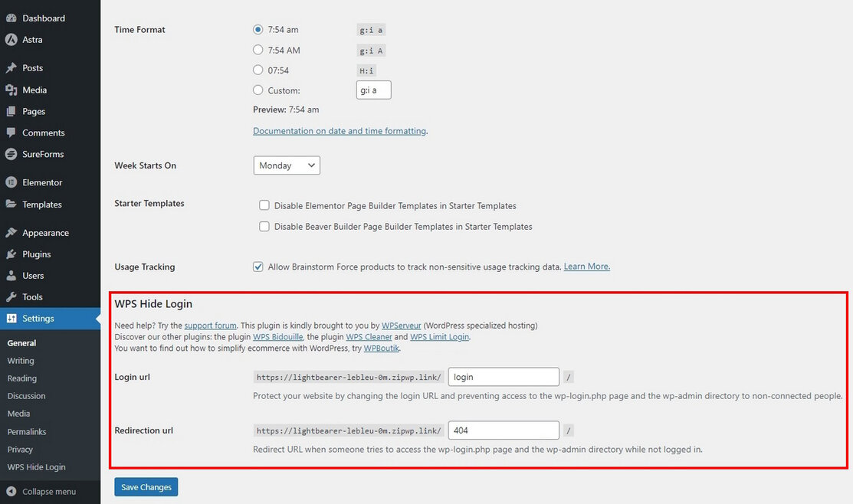This screenshot has width=853, height=504.
Task: Click the Login url base address text
Action: pyautogui.click(x=349, y=378)
